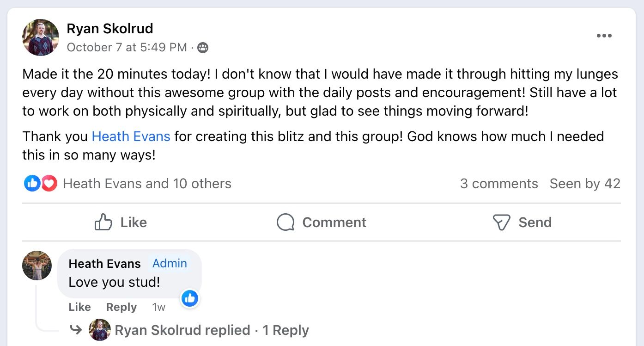Expand the 3 comments link
The height and width of the screenshot is (346, 644).
click(499, 184)
